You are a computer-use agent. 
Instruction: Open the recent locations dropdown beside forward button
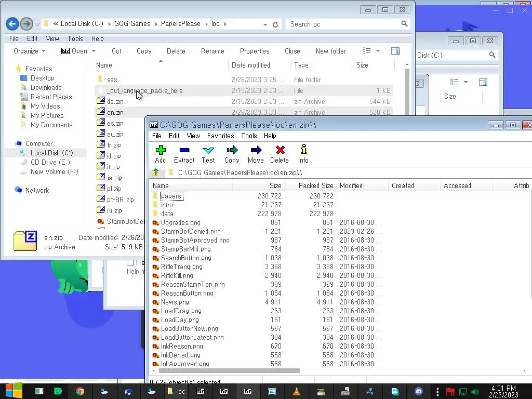tap(37, 24)
